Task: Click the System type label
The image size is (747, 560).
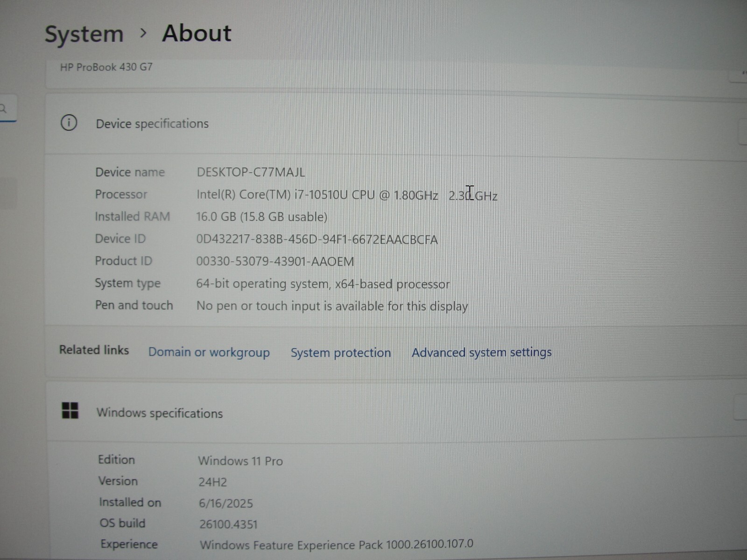Action: click(x=127, y=283)
